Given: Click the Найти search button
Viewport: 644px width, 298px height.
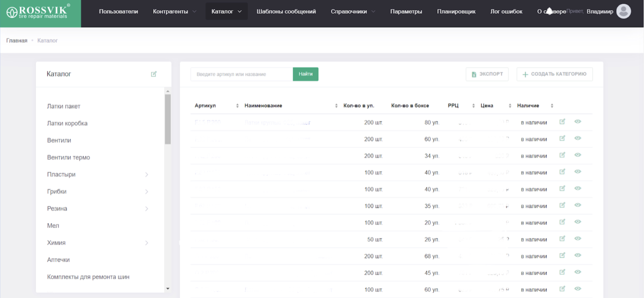Looking at the screenshot, I should tap(306, 74).
